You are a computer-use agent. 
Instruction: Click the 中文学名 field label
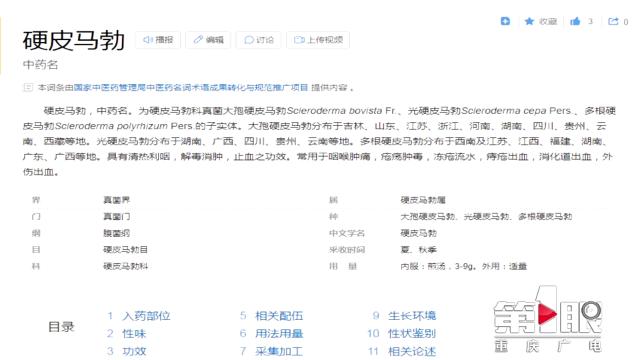pyautogui.click(x=347, y=233)
